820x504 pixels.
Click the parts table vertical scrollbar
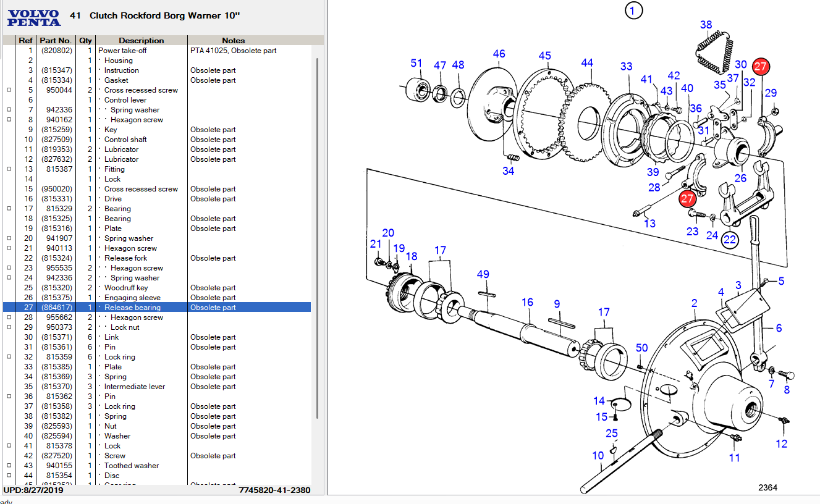click(x=318, y=238)
